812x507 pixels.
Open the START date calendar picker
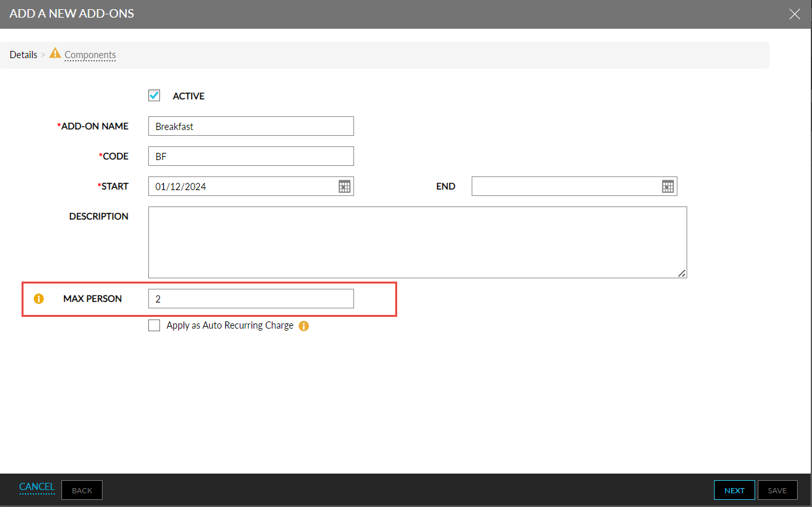tap(344, 186)
